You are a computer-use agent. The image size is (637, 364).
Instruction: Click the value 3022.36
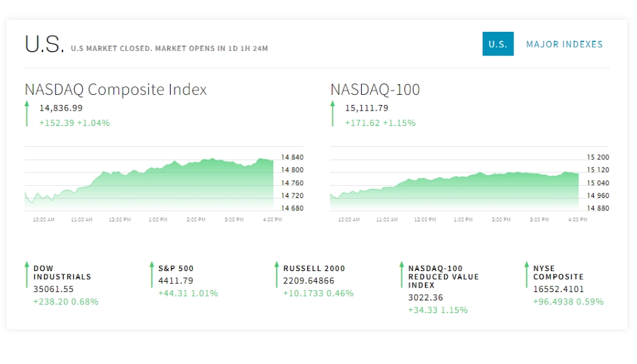(x=426, y=297)
